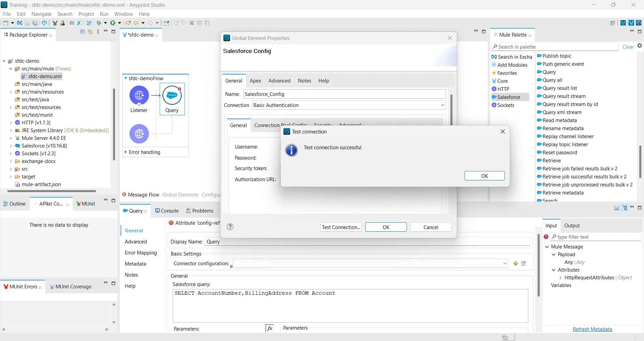Open the Connection type dropdown
Viewport: 644px width, 341px height.
point(442,105)
